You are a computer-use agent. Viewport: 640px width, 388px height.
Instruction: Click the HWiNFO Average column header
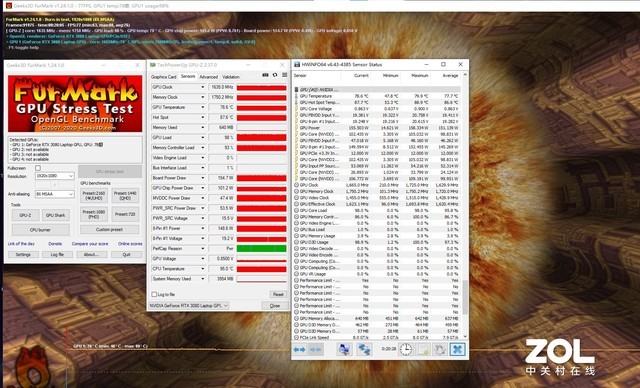(450, 76)
